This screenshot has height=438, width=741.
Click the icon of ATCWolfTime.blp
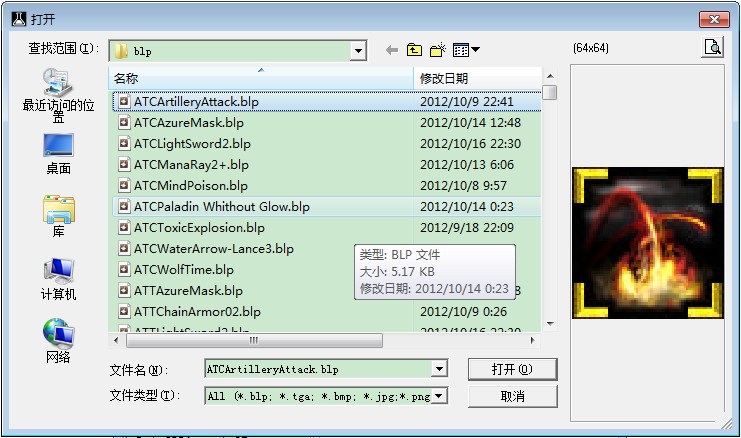point(124,269)
